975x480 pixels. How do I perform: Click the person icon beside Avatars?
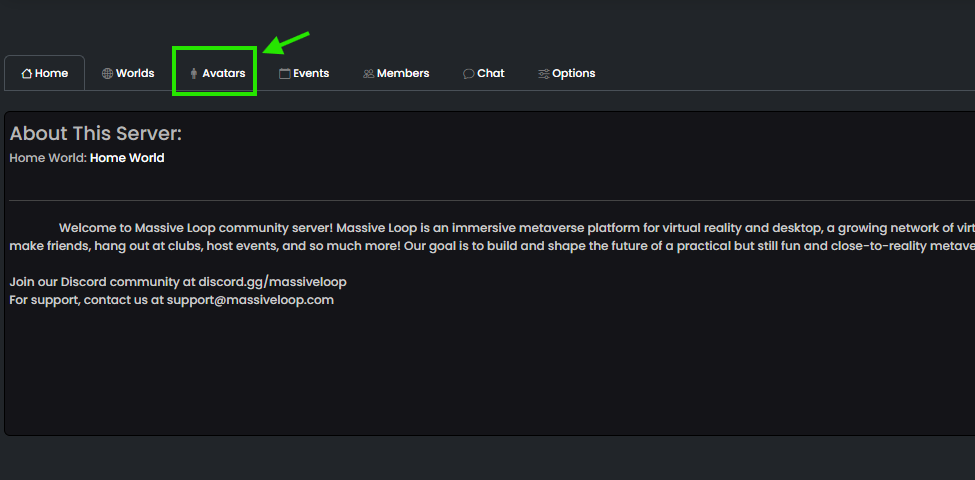click(x=194, y=74)
